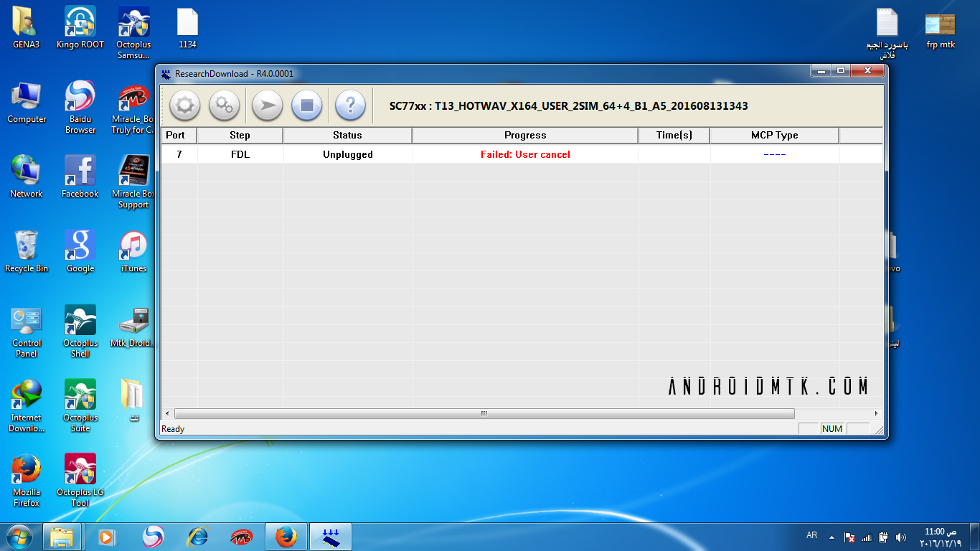Select the Facebook desktop shortcut

[x=80, y=176]
